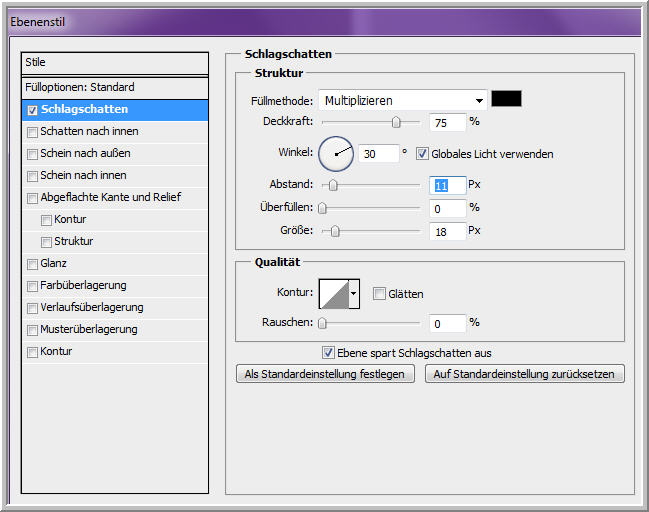Uncheck the Schlagschatten checkbox

[32, 111]
